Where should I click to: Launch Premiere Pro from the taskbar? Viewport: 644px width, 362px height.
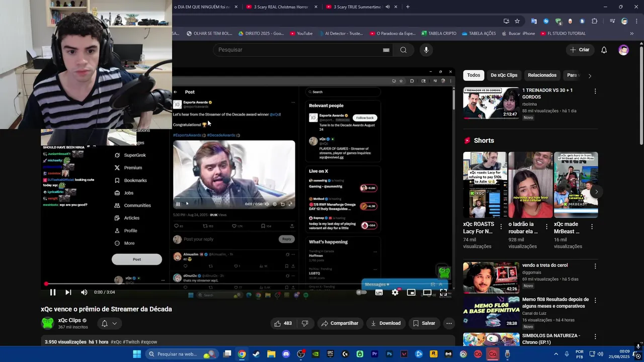[x=374, y=354]
